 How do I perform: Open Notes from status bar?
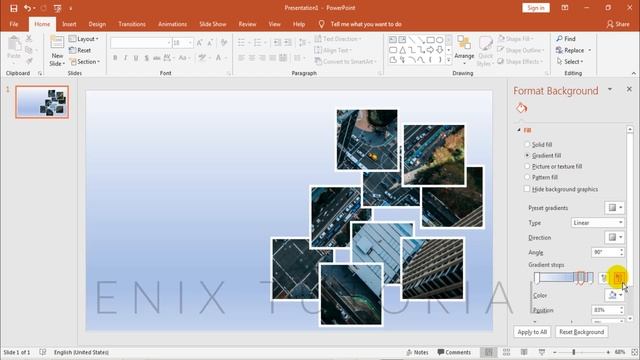(417, 352)
